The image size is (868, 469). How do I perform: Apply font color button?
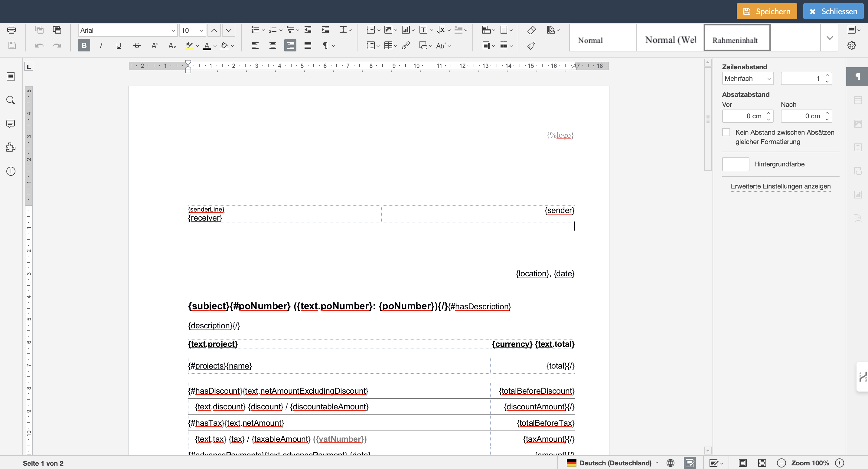pos(207,46)
